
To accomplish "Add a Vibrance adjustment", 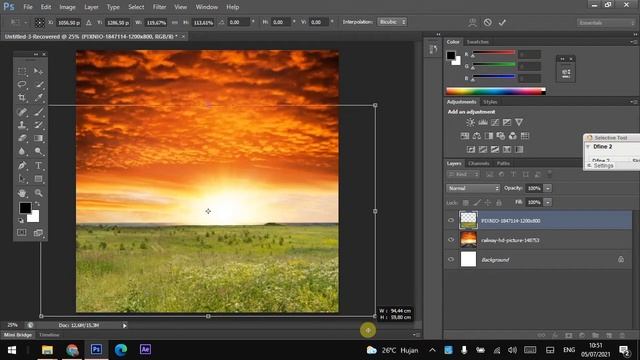I will tap(519, 122).
